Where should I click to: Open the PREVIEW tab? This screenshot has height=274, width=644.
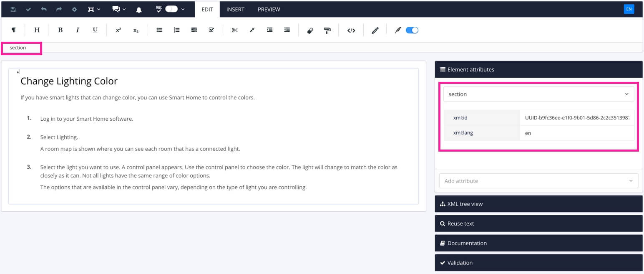pyautogui.click(x=268, y=9)
